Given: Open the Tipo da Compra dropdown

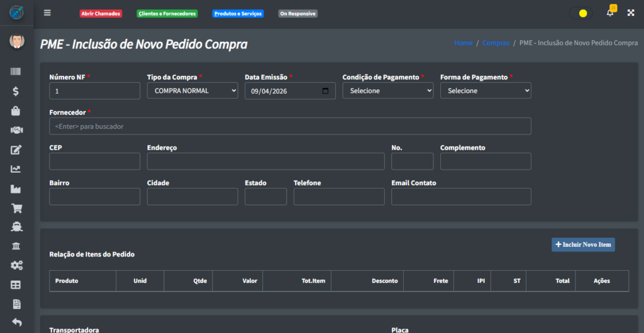Looking at the screenshot, I should [192, 90].
